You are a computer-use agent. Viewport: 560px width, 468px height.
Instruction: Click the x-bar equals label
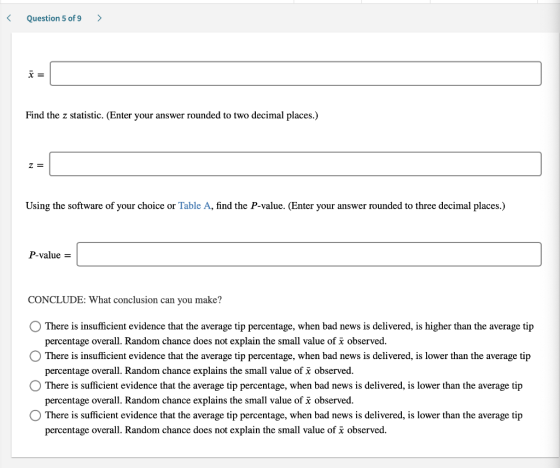[36, 74]
